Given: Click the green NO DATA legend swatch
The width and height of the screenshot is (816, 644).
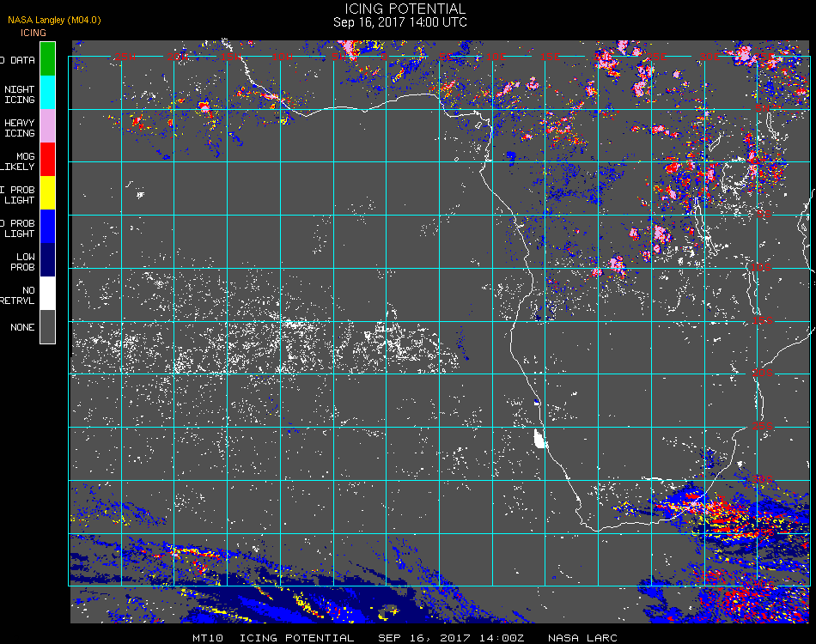Looking at the screenshot, I should tap(47, 58).
